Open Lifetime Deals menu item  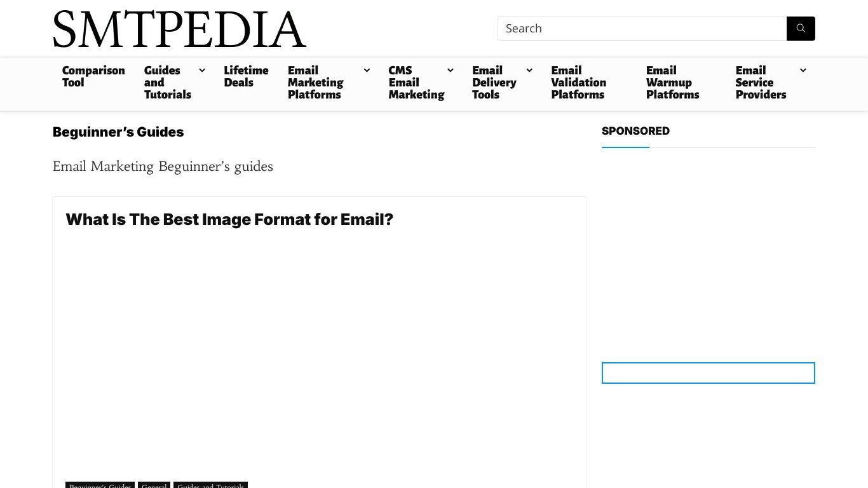click(x=246, y=76)
